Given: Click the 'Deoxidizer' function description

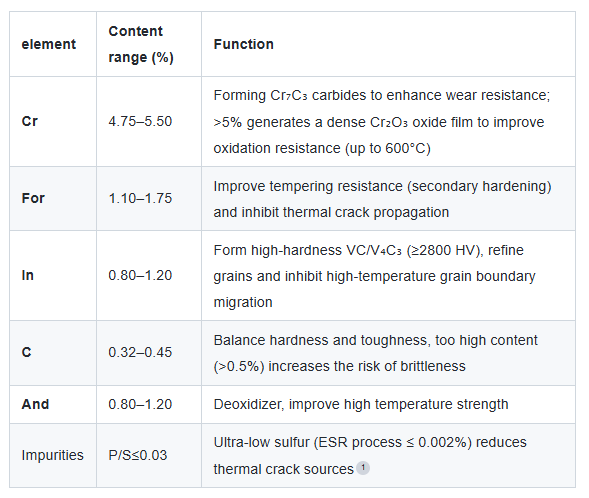Looking at the screenshot, I should point(361,404).
